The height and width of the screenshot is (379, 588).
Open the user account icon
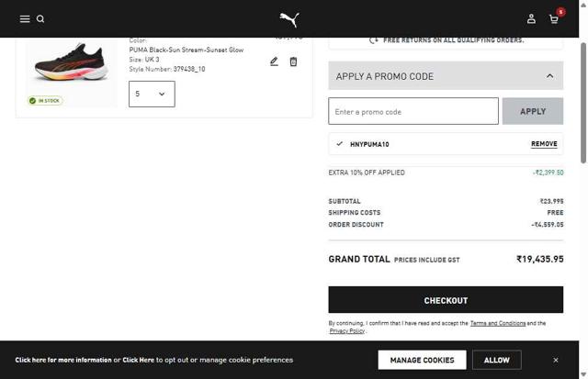pos(531,18)
